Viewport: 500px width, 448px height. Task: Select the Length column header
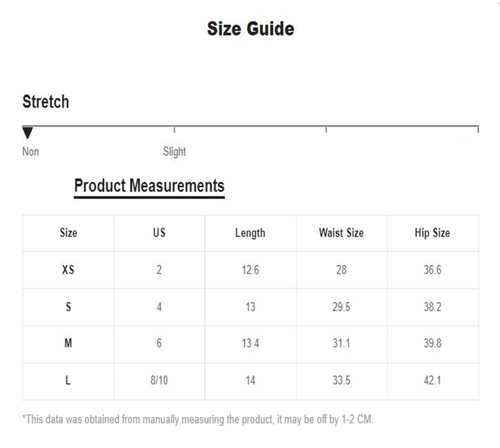(x=250, y=233)
